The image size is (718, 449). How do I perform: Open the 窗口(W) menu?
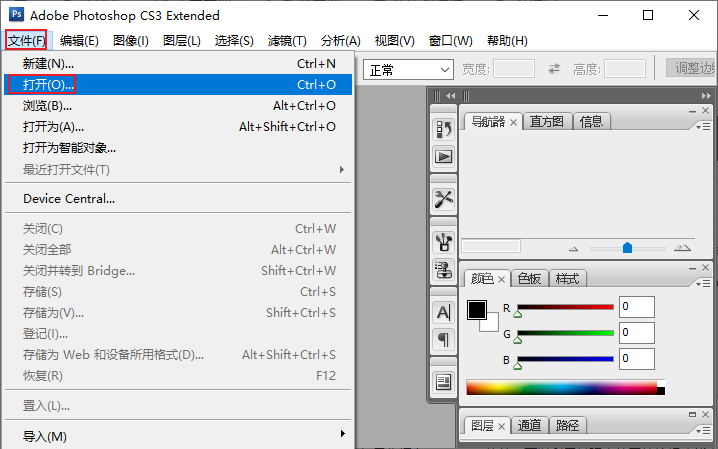point(451,41)
